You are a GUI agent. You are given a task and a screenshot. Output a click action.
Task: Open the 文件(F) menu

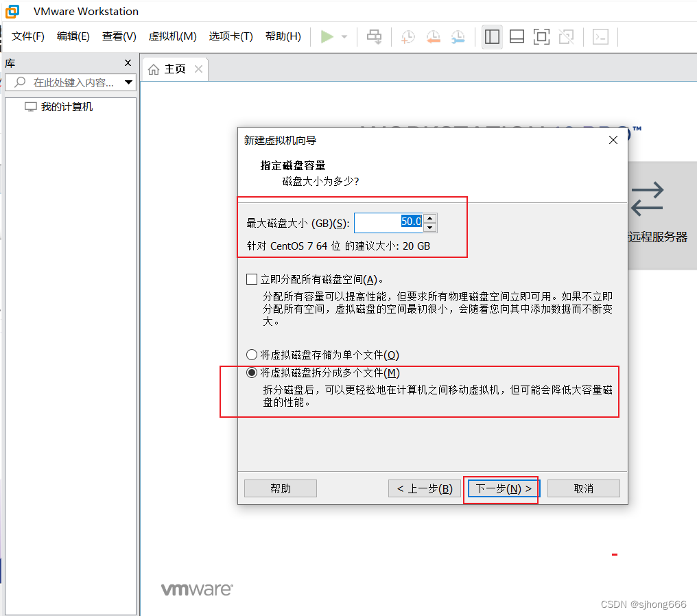click(28, 36)
